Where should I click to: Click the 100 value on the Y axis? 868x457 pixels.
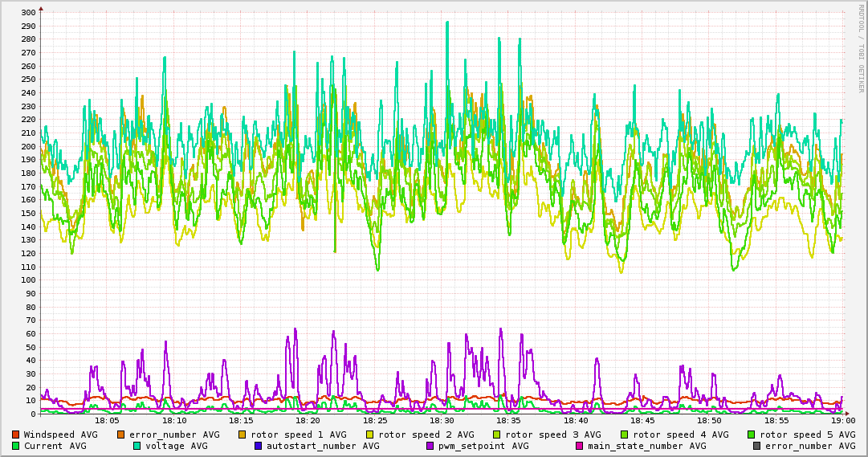(x=26, y=280)
